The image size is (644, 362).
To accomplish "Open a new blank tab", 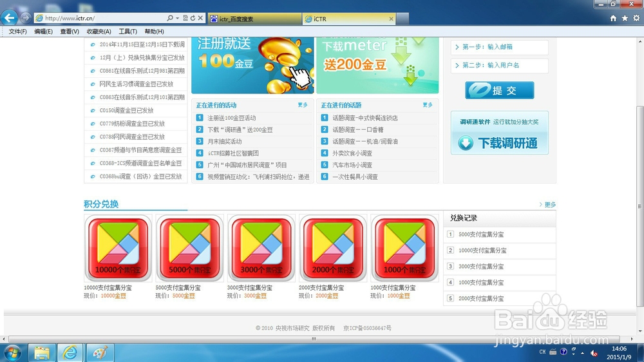I will pyautogui.click(x=402, y=19).
